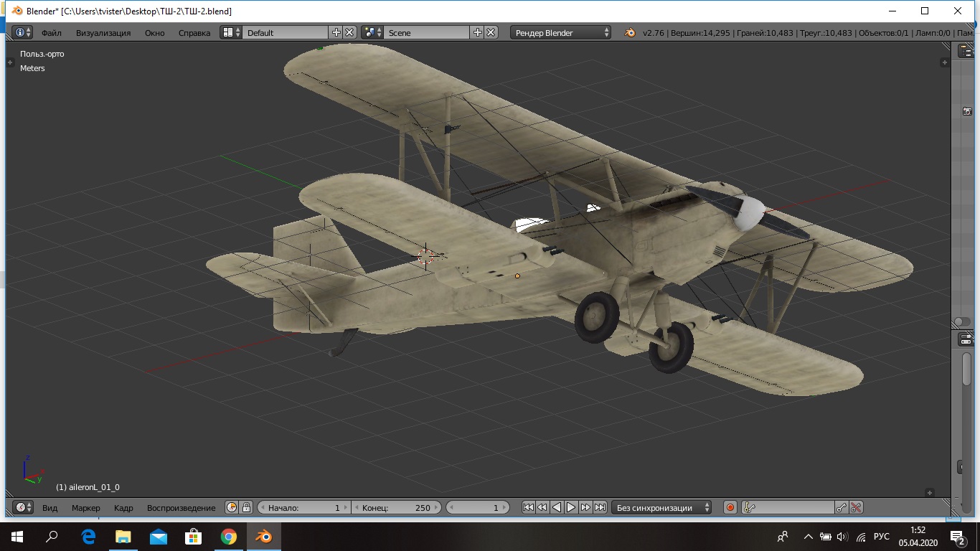Open the Без синхронизации sync dropdown
980x551 pixels.
point(661,508)
